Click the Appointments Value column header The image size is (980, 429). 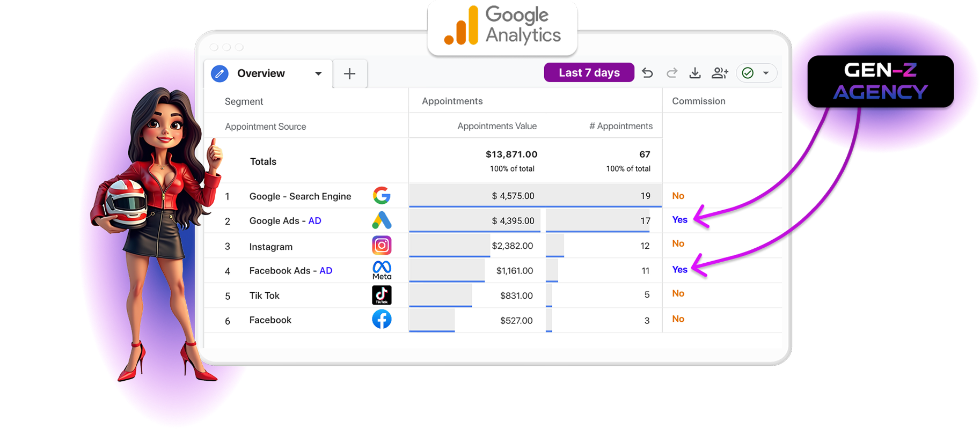click(496, 126)
